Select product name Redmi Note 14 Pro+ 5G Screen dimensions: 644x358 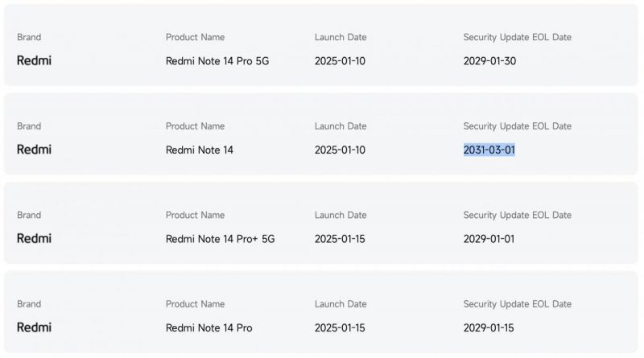tap(220, 239)
